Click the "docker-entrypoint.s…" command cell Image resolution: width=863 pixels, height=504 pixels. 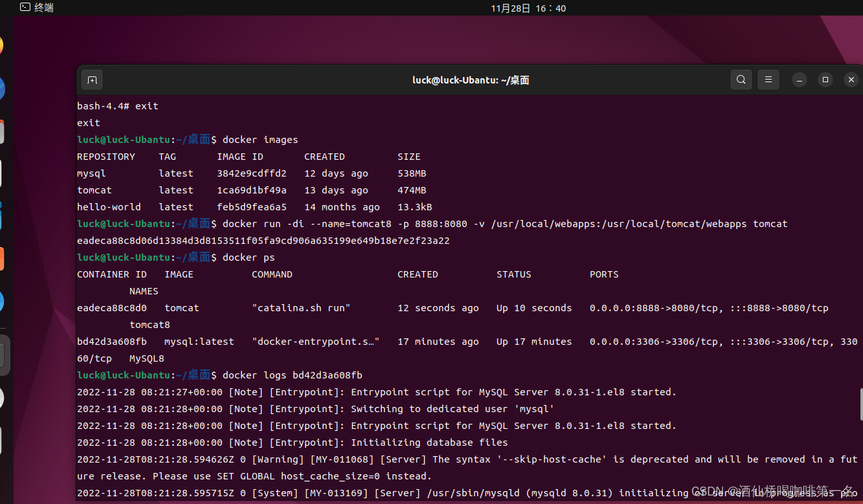pyautogui.click(x=315, y=342)
